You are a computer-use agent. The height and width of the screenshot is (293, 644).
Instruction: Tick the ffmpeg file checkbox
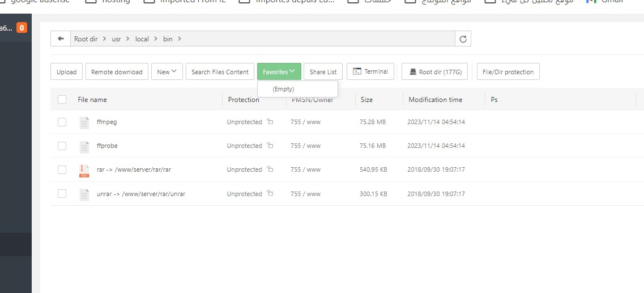62,122
